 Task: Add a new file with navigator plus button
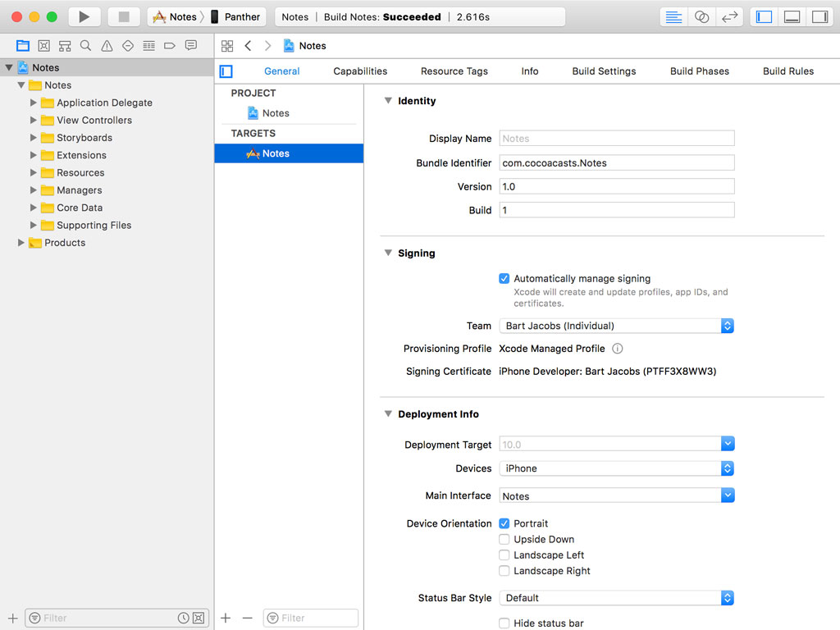[x=13, y=619]
